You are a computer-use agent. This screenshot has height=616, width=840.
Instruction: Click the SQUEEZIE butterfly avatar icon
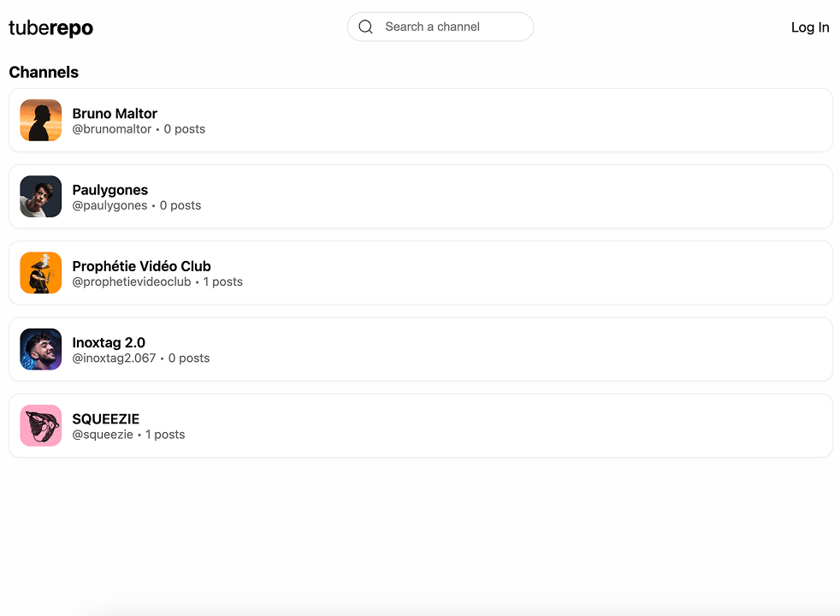40,425
